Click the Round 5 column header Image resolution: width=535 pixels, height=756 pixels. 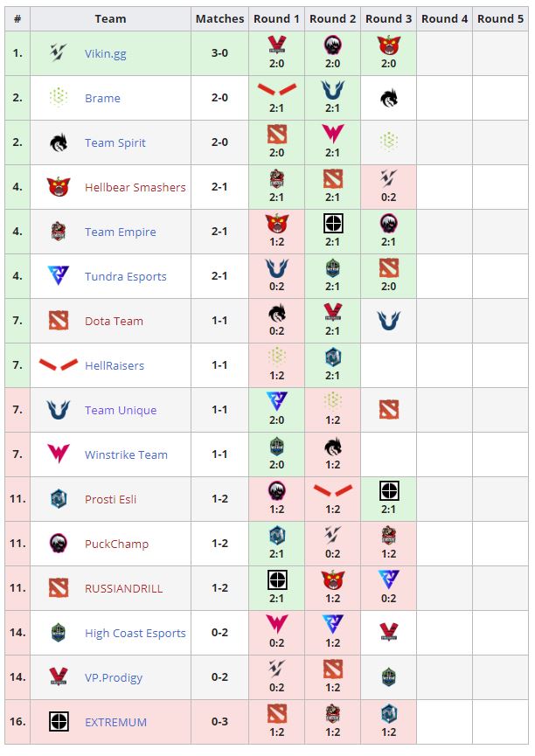click(x=501, y=18)
